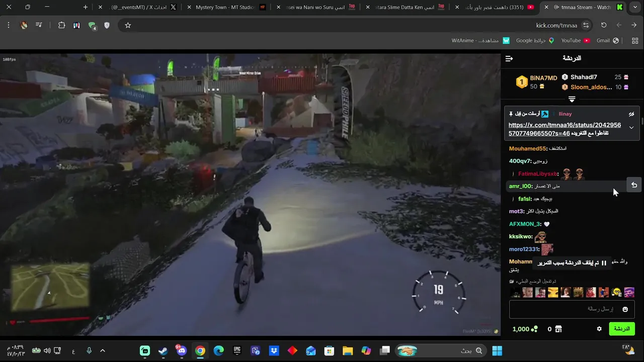644x362 pixels.
Task: Open the emoji picker in the message box
Action: point(625,309)
